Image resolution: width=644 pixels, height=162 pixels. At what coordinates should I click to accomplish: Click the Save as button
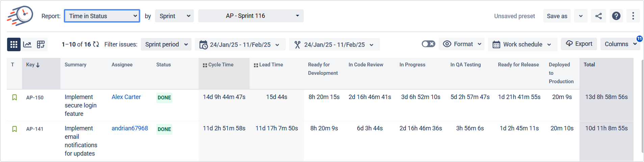557,16
